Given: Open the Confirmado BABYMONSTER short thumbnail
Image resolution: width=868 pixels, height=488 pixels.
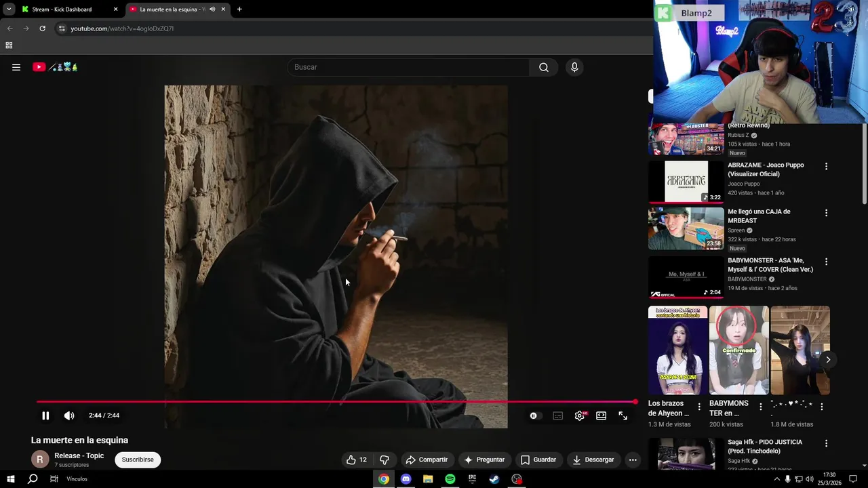Looking at the screenshot, I should point(739,350).
